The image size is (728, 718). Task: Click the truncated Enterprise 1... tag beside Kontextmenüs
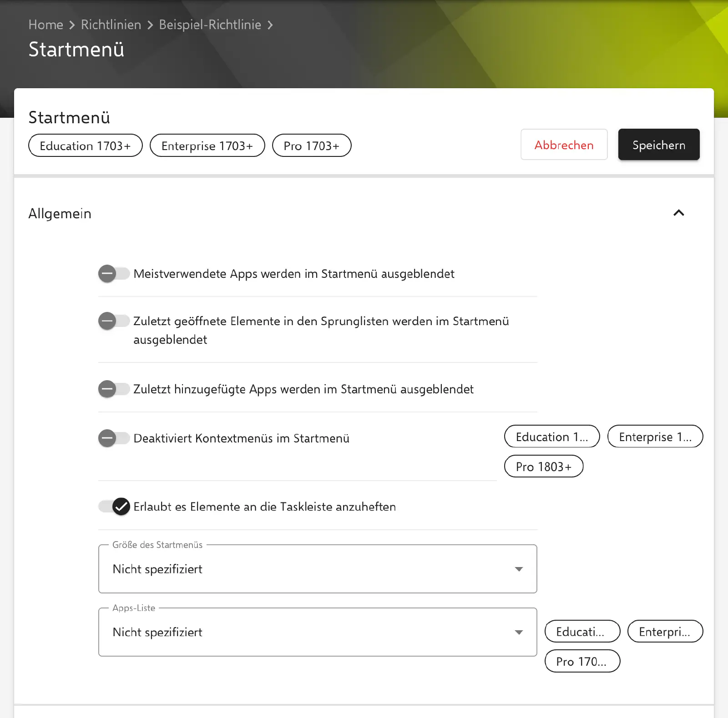(655, 437)
